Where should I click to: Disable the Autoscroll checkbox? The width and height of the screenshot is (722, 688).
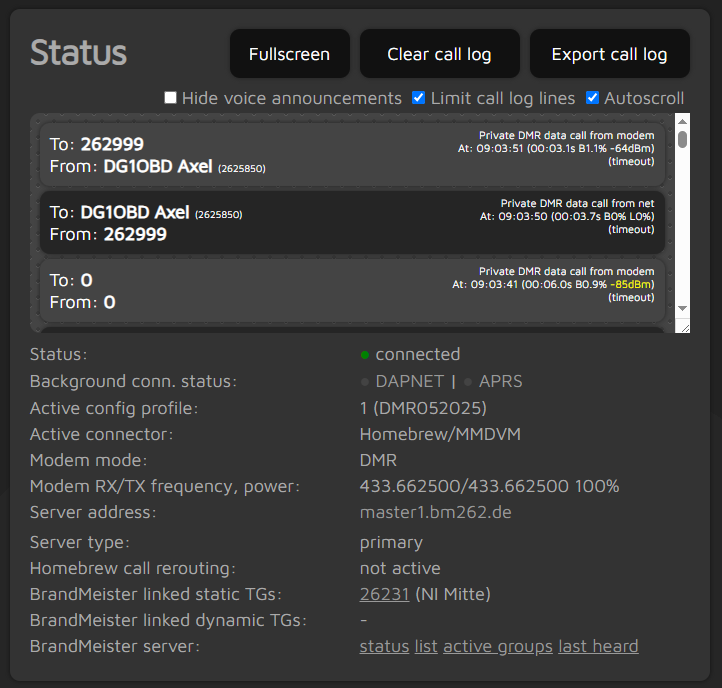pos(593,98)
